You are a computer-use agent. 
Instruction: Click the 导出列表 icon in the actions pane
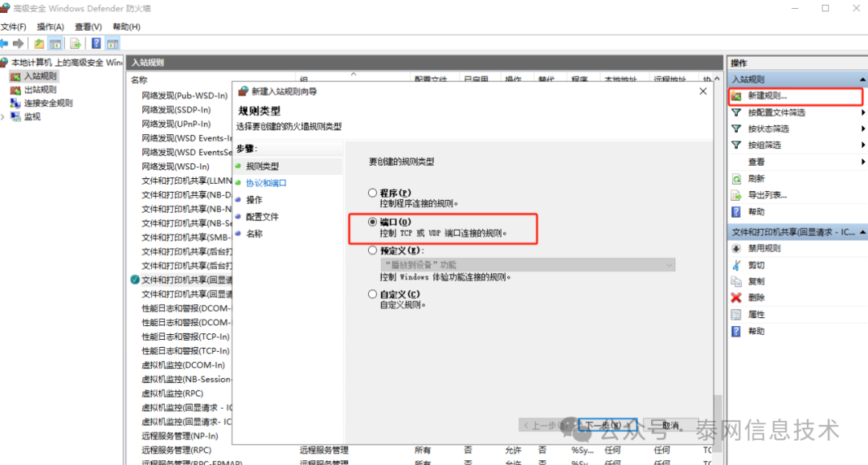click(736, 195)
